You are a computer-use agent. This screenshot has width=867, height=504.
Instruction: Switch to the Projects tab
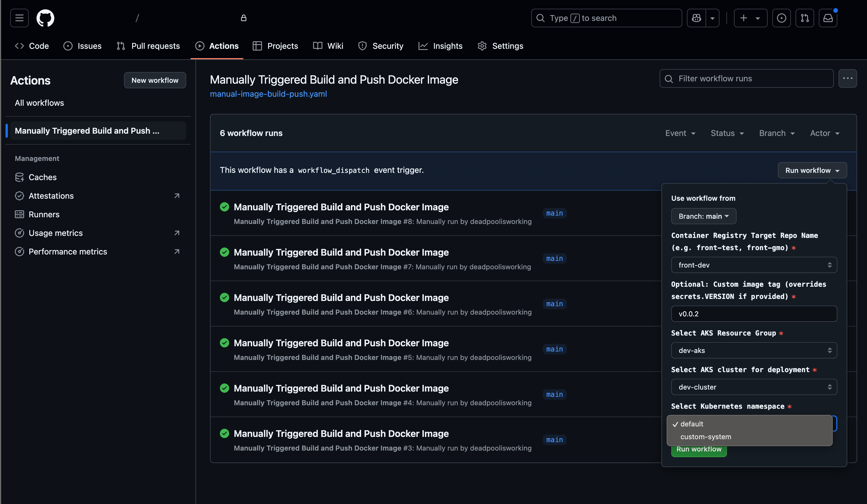(275, 46)
